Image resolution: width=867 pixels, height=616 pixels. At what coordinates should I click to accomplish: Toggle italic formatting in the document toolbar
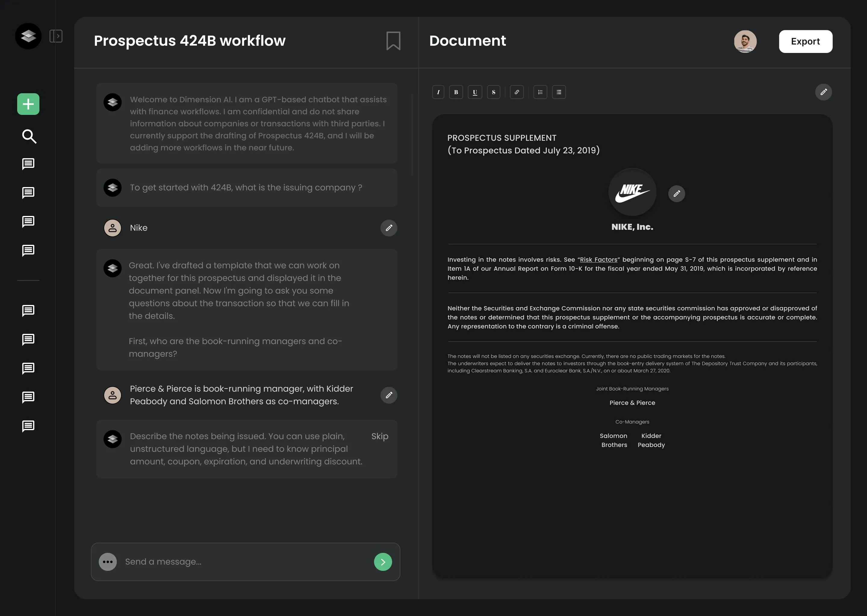pyautogui.click(x=438, y=92)
